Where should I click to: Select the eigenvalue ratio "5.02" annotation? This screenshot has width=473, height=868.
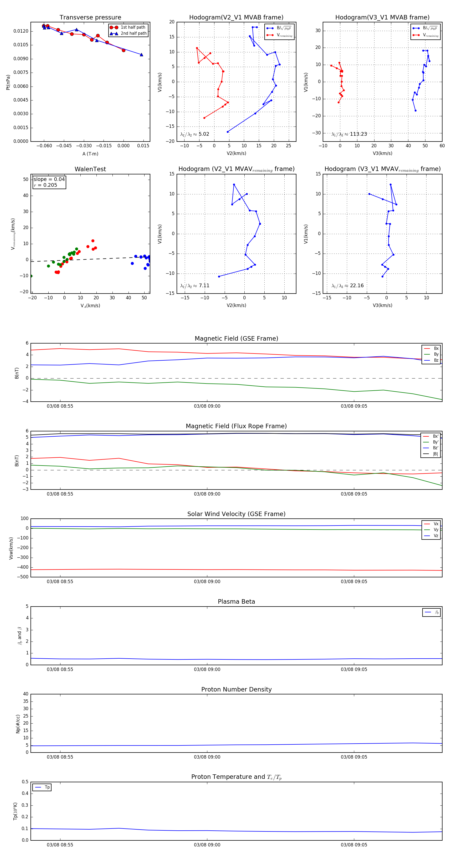click(194, 134)
